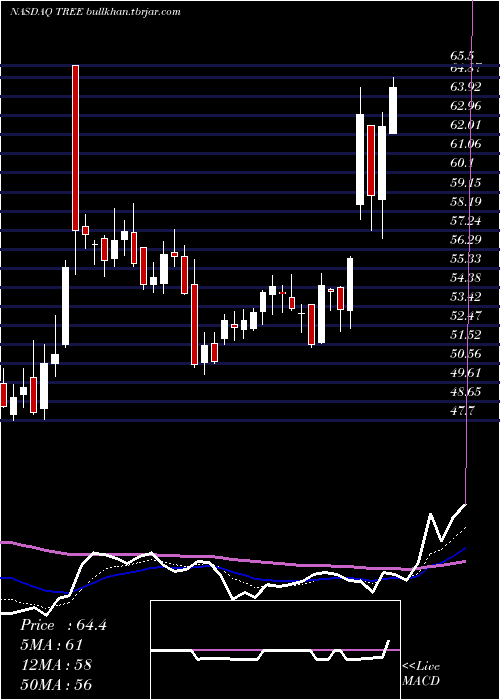Click the 'Price : 64.4' readout

(63, 625)
